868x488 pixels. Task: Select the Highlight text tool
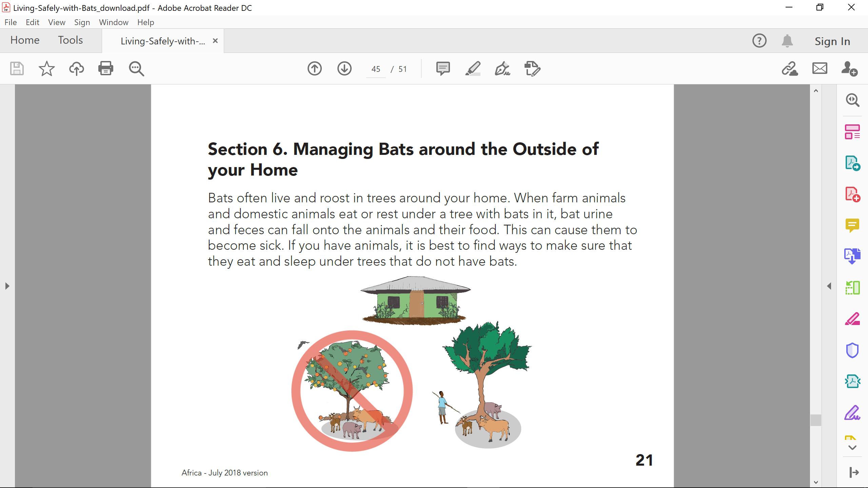(x=473, y=69)
